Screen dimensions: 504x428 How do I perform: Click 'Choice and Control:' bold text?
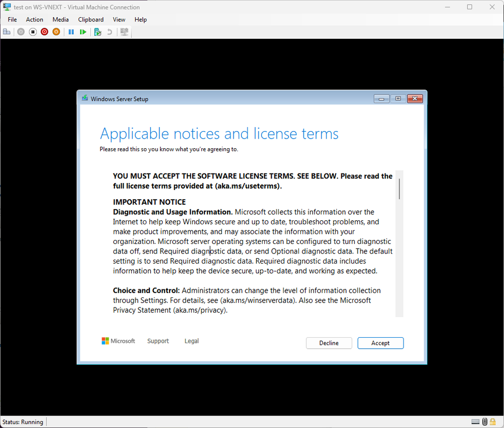[x=146, y=290]
